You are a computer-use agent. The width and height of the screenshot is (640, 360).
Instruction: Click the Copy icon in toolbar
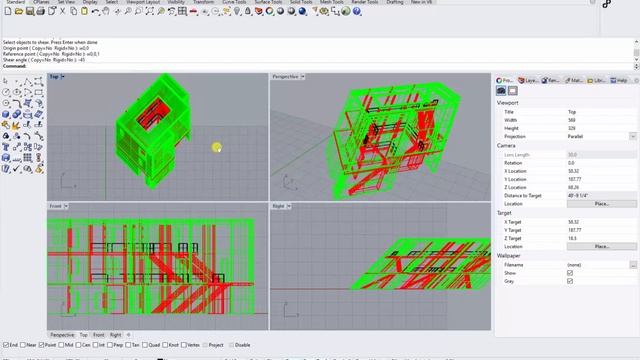pyautogui.click(x=73, y=11)
